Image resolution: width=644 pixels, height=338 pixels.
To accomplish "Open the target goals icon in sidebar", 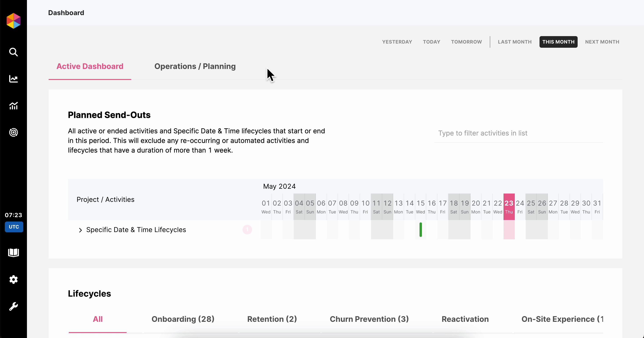I will 13,132.
